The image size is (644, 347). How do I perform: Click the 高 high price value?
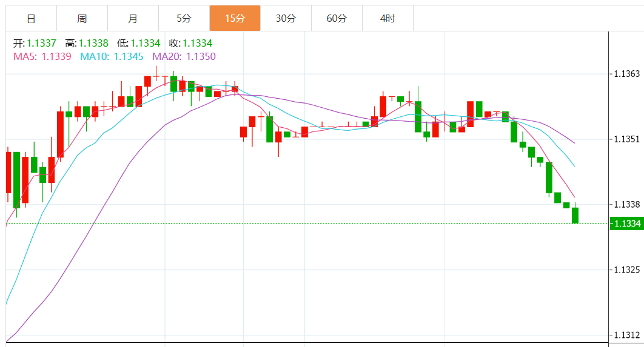(x=93, y=43)
